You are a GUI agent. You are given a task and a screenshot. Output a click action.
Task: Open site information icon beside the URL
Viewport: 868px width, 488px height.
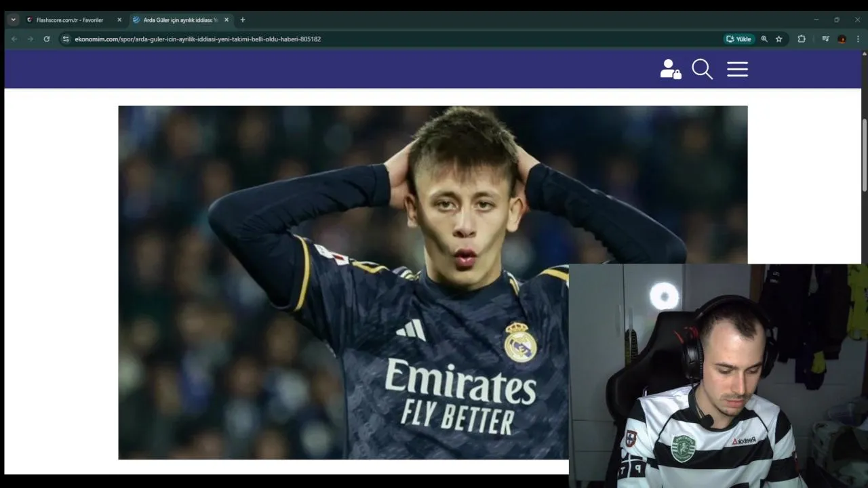coord(66,39)
